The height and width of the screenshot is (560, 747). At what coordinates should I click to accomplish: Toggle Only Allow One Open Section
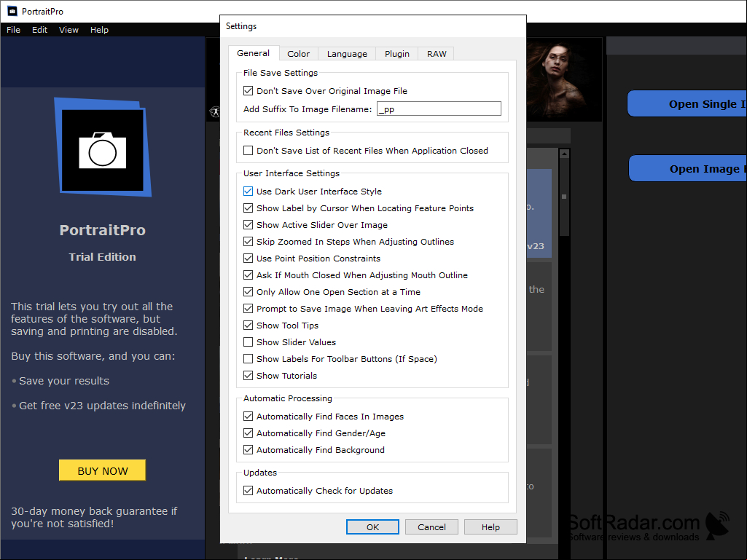coord(249,291)
